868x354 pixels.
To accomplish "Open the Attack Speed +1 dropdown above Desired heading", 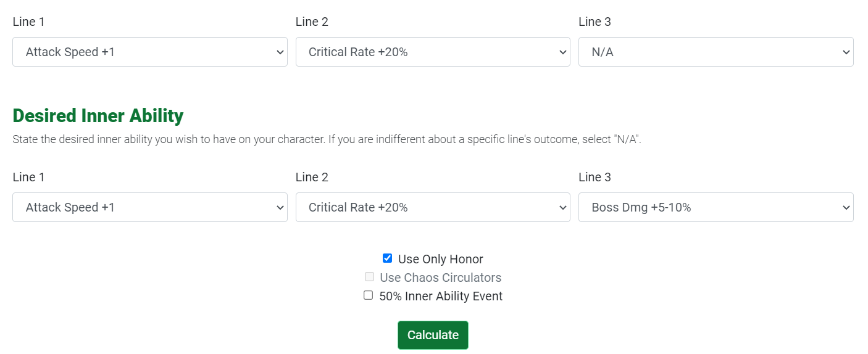I will 149,52.
